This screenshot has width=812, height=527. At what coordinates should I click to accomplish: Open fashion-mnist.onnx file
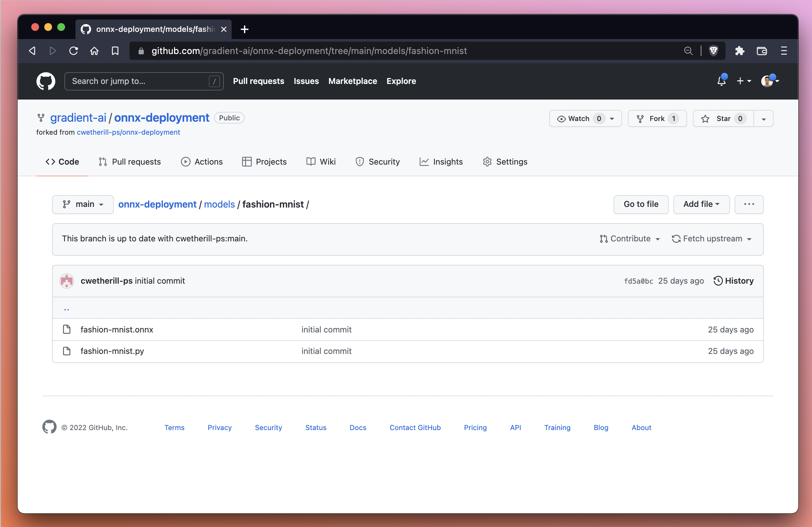(x=117, y=330)
